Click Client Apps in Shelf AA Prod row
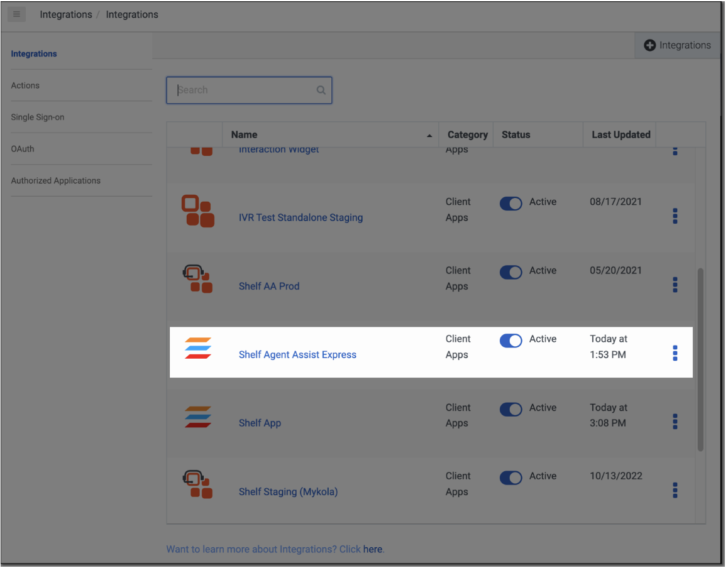This screenshot has width=728, height=568. coord(458,278)
